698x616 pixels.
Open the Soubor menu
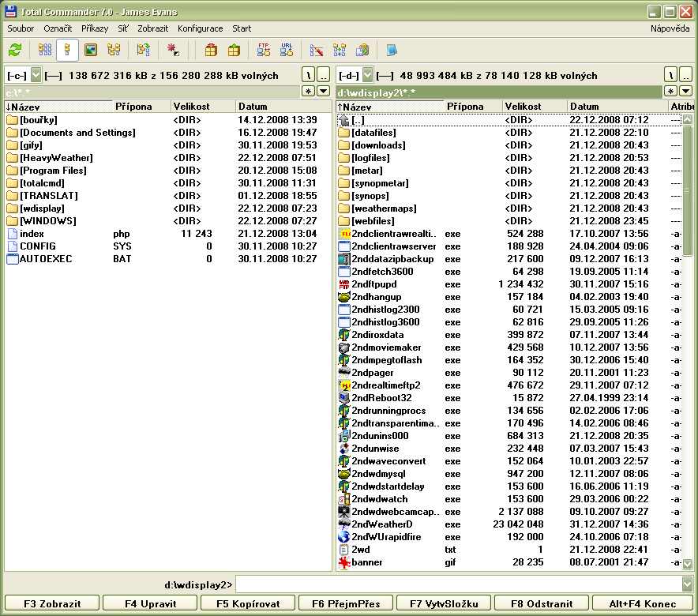click(x=21, y=28)
